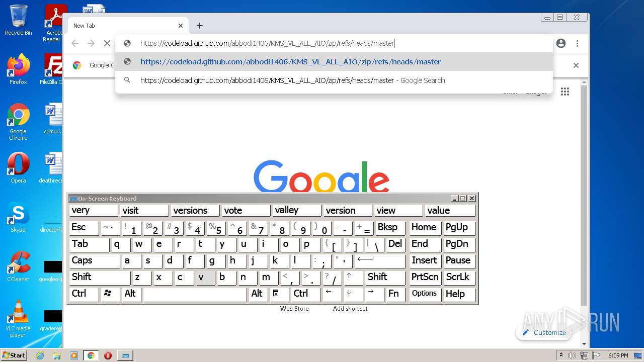Screen dimensions: 644x362
Task: Pick the prediction word 'very'
Action: 94,211
